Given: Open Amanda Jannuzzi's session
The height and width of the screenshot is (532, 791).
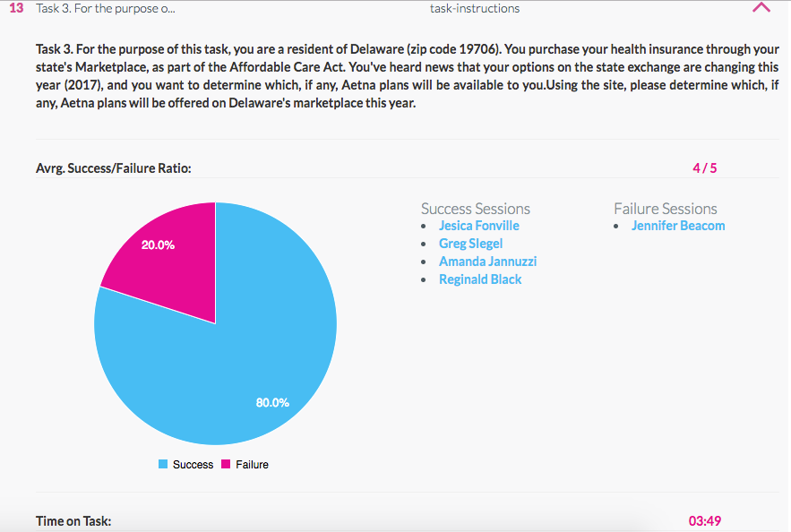Looking at the screenshot, I should tap(487, 262).
